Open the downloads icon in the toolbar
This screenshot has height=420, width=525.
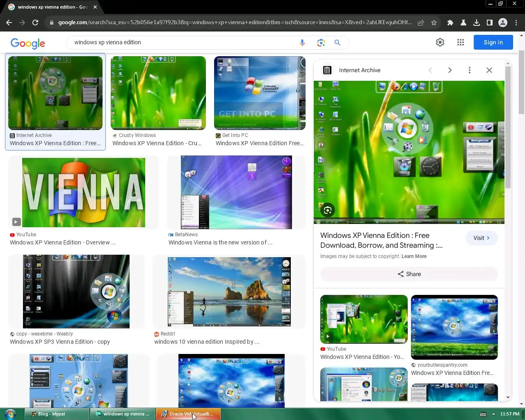pyautogui.click(x=477, y=23)
